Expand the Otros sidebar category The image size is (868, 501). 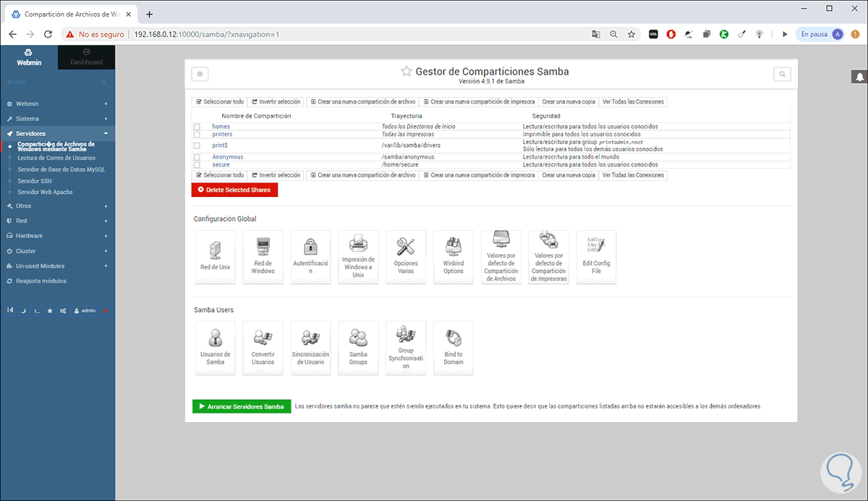tap(57, 206)
